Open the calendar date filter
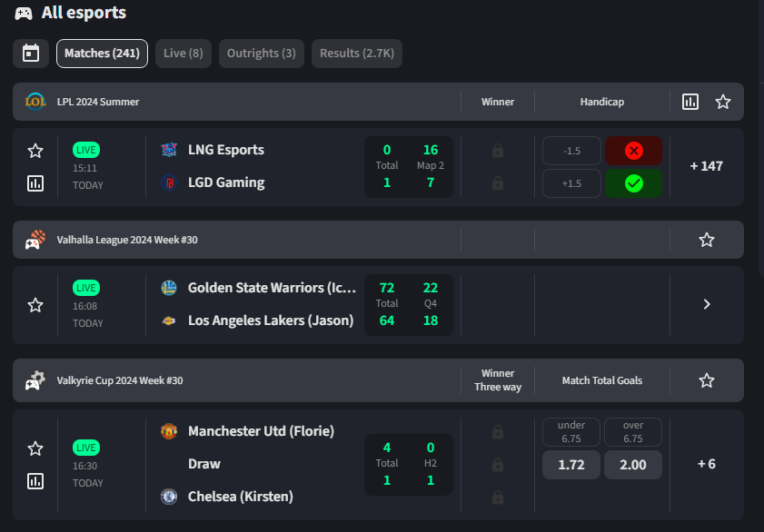The width and height of the screenshot is (764, 532). click(x=31, y=54)
